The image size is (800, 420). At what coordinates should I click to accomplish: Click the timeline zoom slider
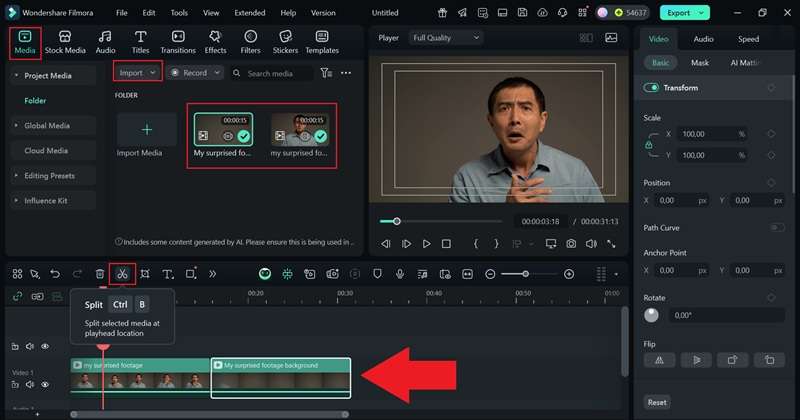[x=527, y=274]
